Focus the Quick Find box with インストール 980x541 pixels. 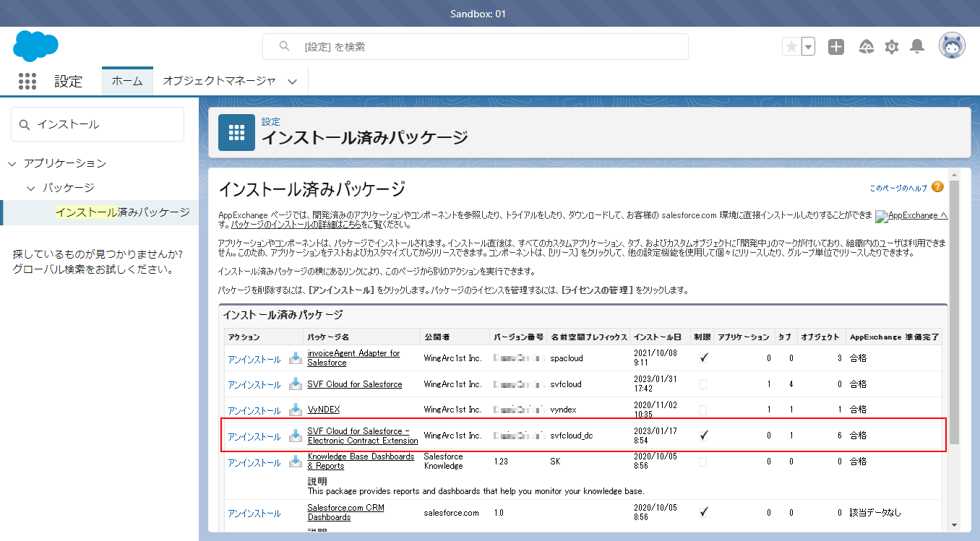tap(98, 124)
